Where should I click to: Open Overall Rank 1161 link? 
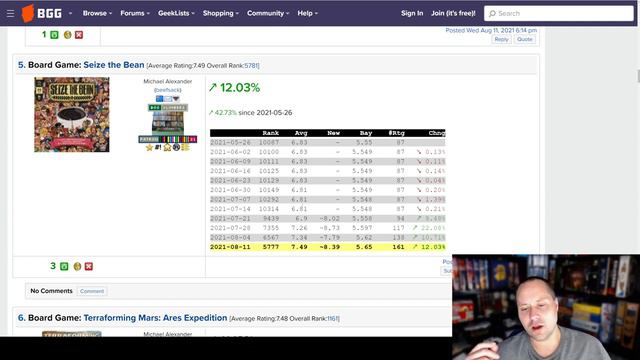click(332, 319)
